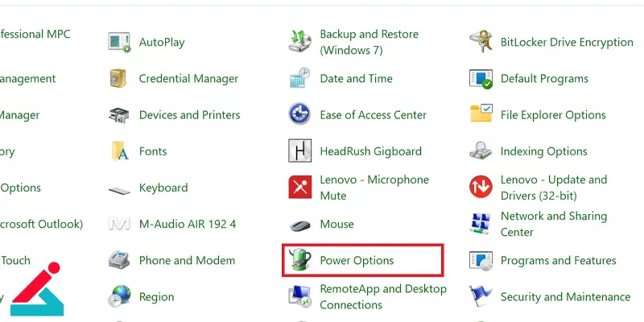Click the Fonts folder icon
The width and height of the screenshot is (644, 322).
pos(119,151)
